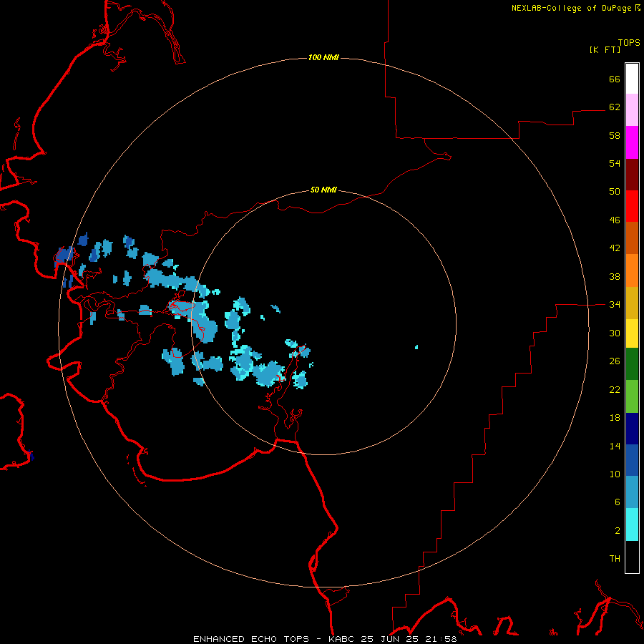Click the 46 legend value

pos(615,220)
